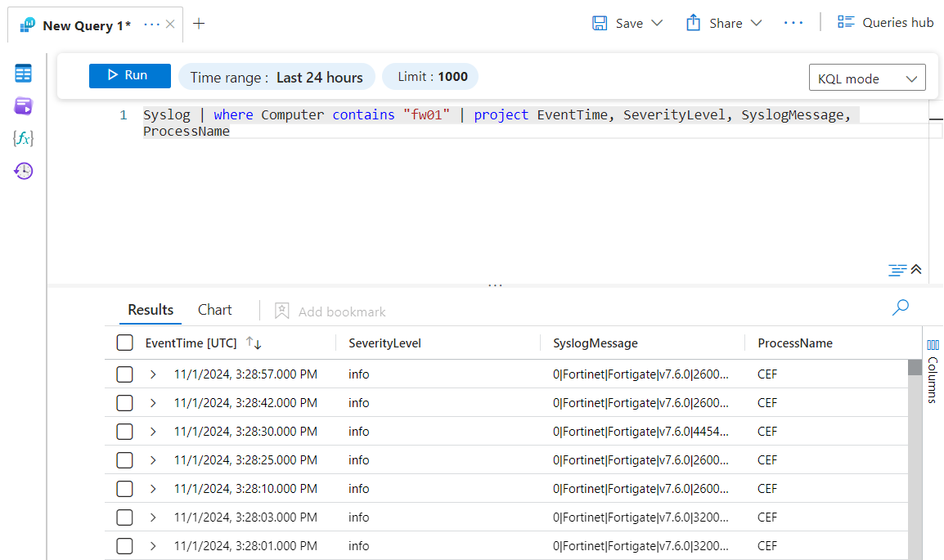Click the Share upload icon

point(693,23)
